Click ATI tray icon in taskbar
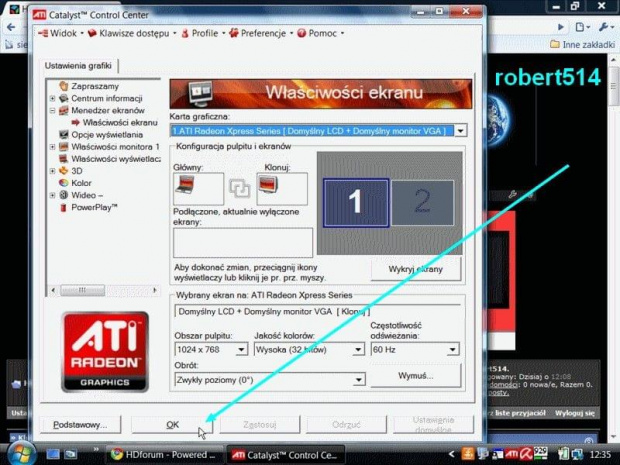 512,455
